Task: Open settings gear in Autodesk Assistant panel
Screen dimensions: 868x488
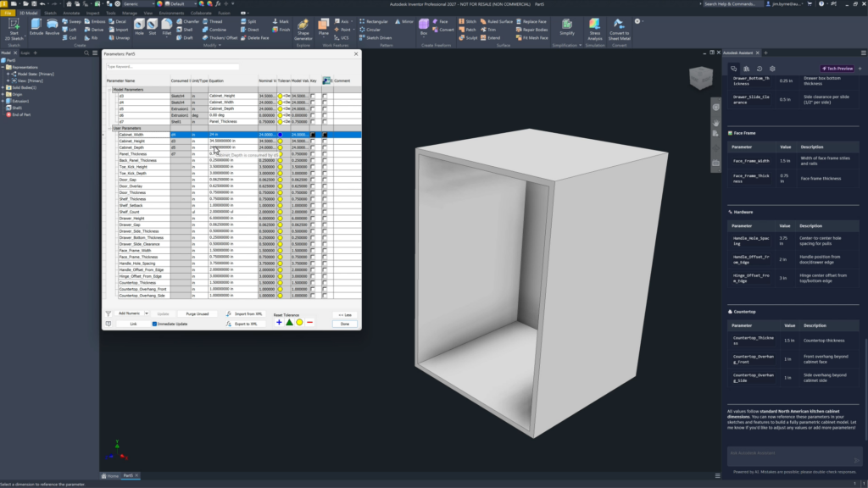Action: 772,69
